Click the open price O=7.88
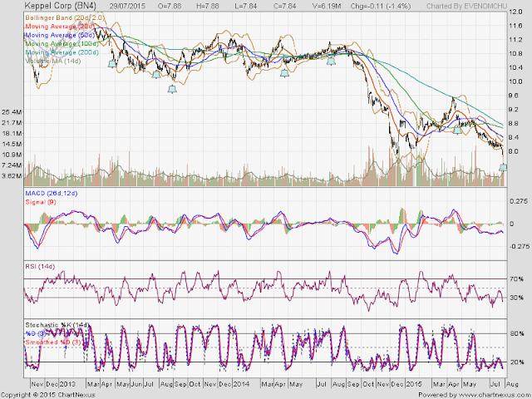This screenshot has height=399, width=532. 170,6
